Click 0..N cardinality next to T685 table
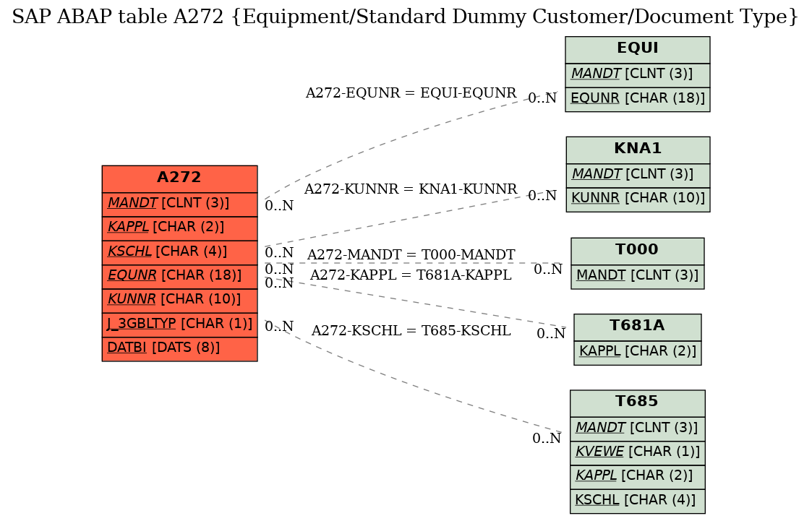 click(547, 439)
